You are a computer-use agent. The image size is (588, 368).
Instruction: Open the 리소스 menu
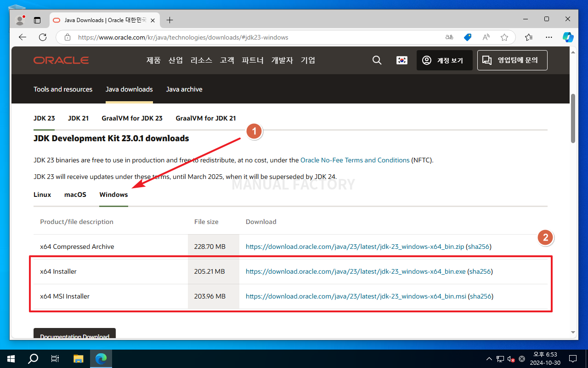(201, 60)
